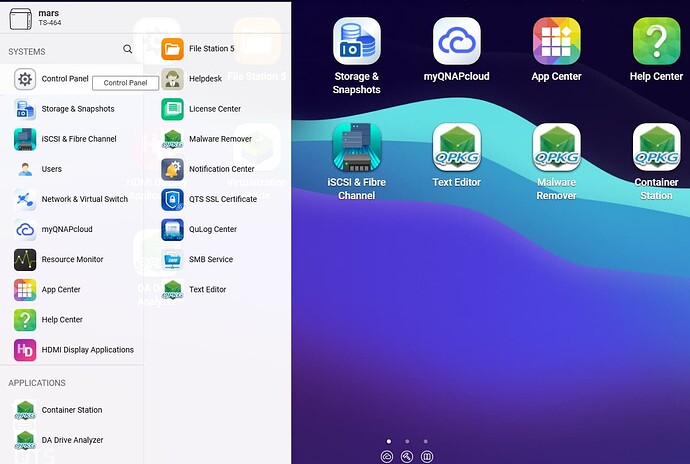Image resolution: width=690 pixels, height=464 pixels.
Task: Open App Center desktop shortcut
Action: pyautogui.click(x=556, y=50)
